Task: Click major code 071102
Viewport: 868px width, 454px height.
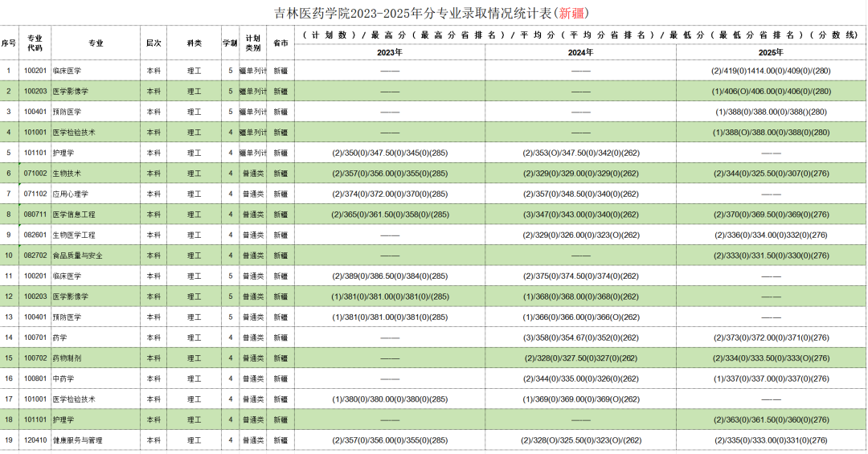Action: (35, 194)
